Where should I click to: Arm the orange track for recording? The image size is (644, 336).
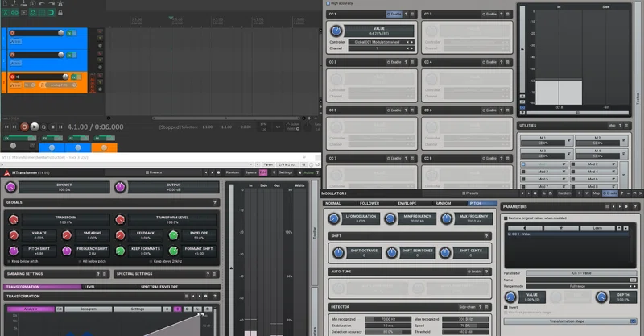(12, 77)
